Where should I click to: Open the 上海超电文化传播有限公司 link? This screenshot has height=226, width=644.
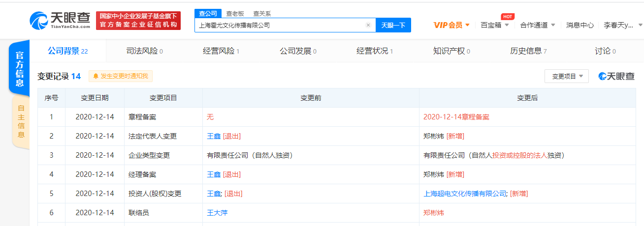(x=465, y=194)
